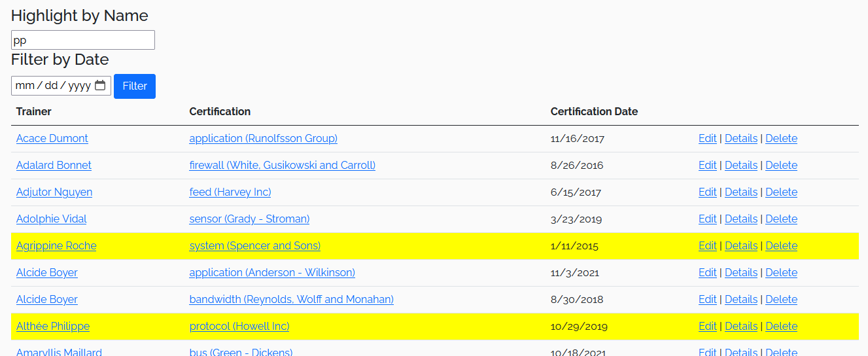Open system (Spencer and Sons) certification
868x356 pixels.
(x=255, y=246)
